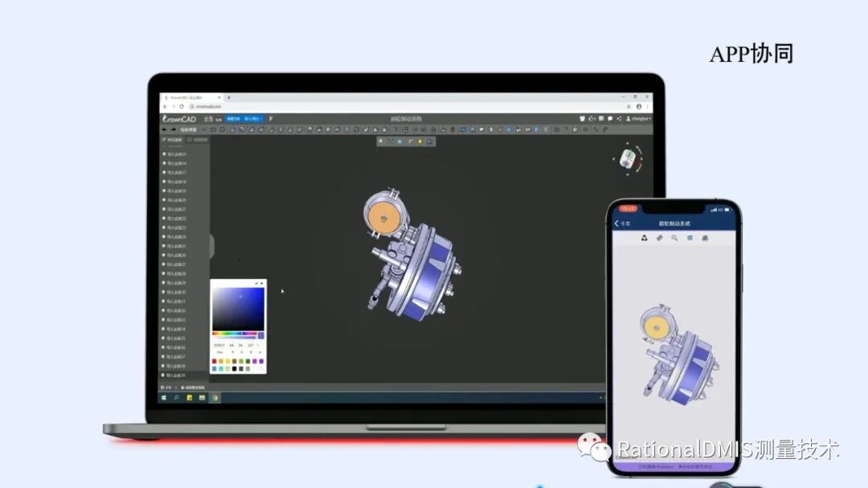Pick the red preset swatch
This screenshot has width=868, height=488.
[x=215, y=361]
